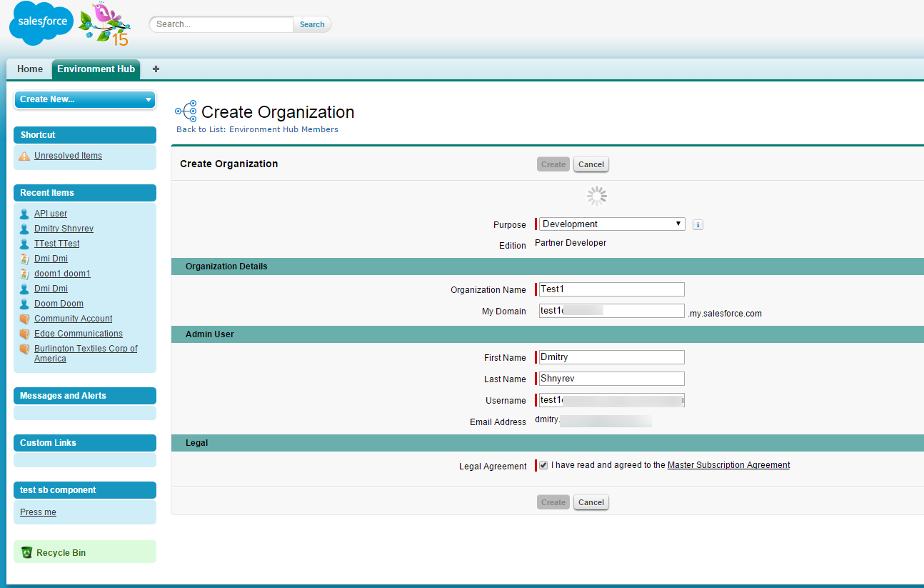Select the Environment Hub tab
The height and width of the screenshot is (588, 924).
[x=96, y=69]
